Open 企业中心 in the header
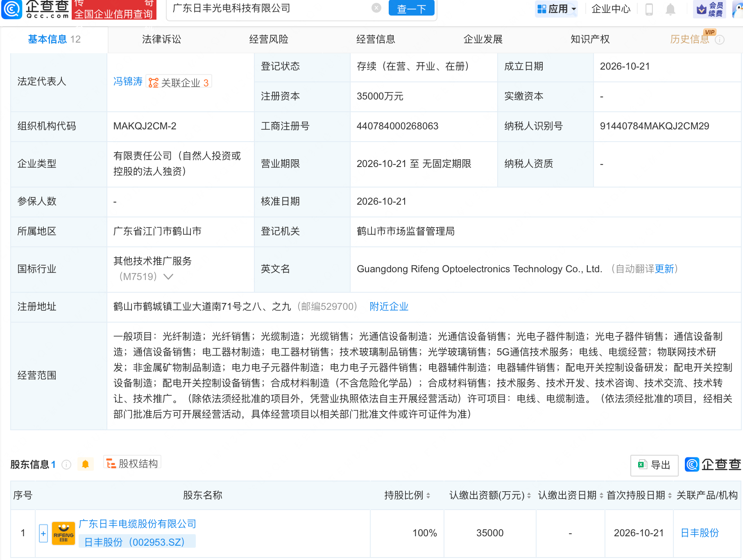 click(611, 9)
